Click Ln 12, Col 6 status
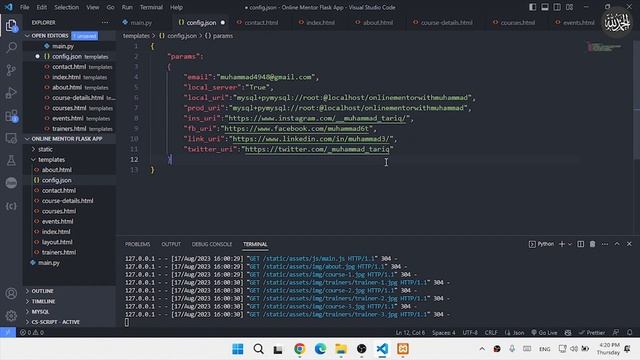 click(x=410, y=332)
